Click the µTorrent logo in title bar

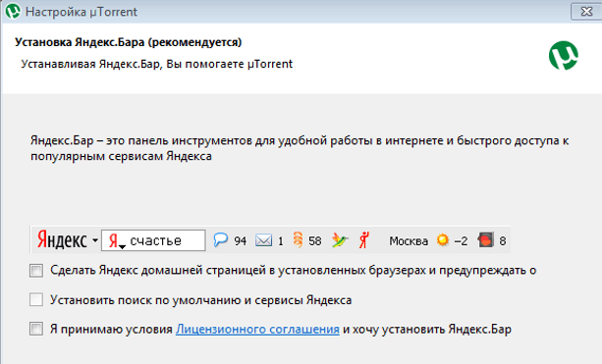point(13,12)
